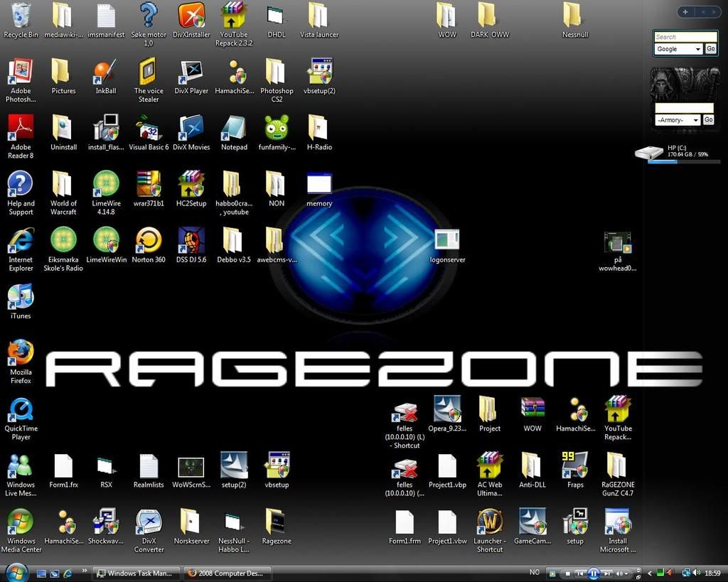Screen dimensions: 728x582
Task: Open the InkBall game icon
Action: click(105, 72)
